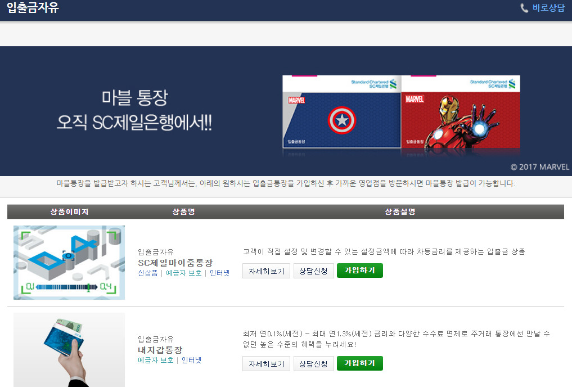Image resolution: width=572 pixels, height=392 pixels.
Task: Click the 입출금자유 label above 내지갑통장
Action: click(x=156, y=339)
